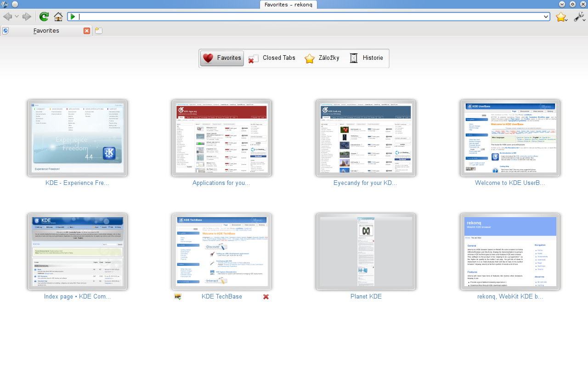
Task: Open the bookmarks star menu
Action: coord(561,17)
